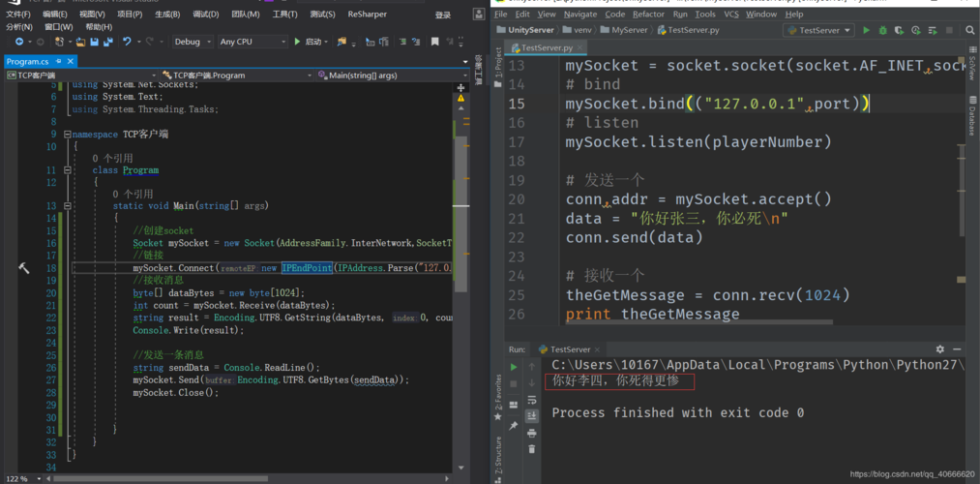980x484 pixels.
Task: Pin the Run tab with pushpin icon
Action: (x=514, y=425)
